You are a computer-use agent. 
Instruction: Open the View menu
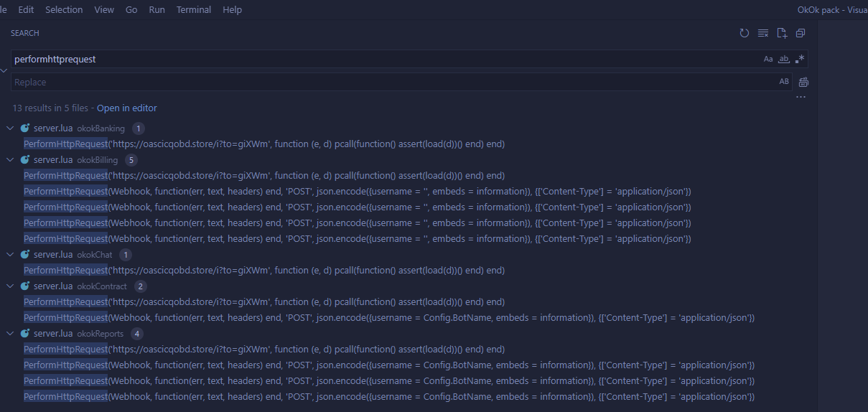(104, 10)
